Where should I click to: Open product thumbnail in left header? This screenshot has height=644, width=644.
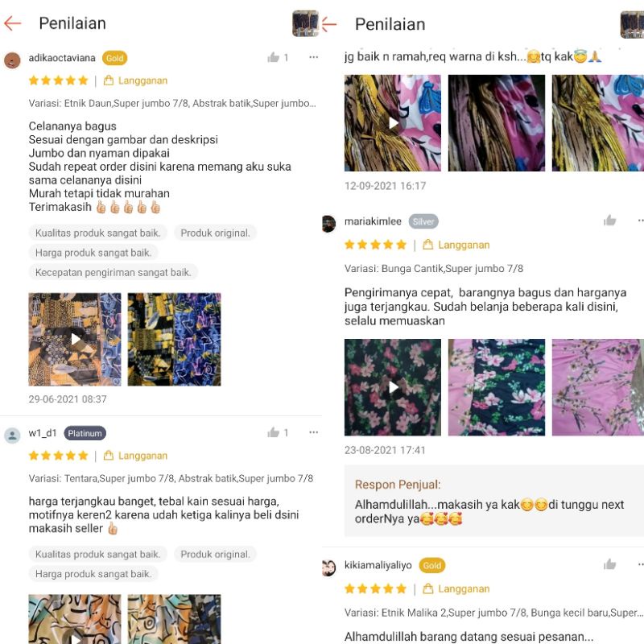coord(305,23)
